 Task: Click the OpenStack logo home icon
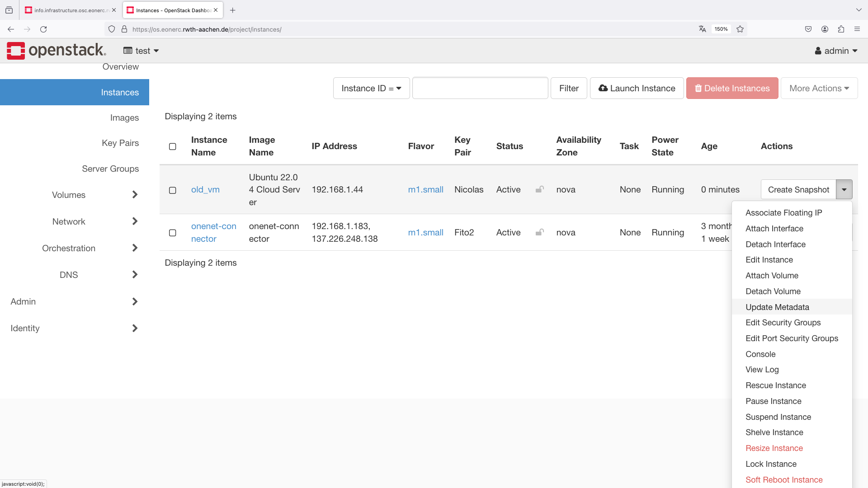(x=15, y=51)
